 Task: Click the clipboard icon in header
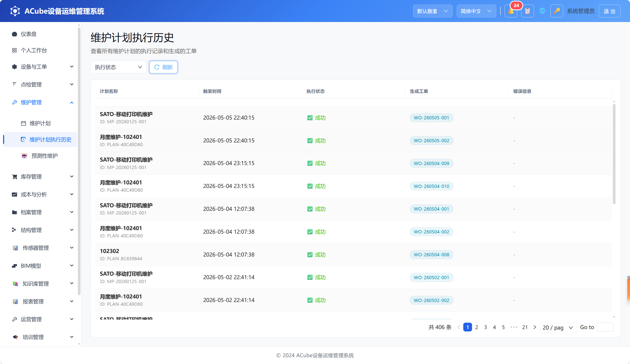527,11
